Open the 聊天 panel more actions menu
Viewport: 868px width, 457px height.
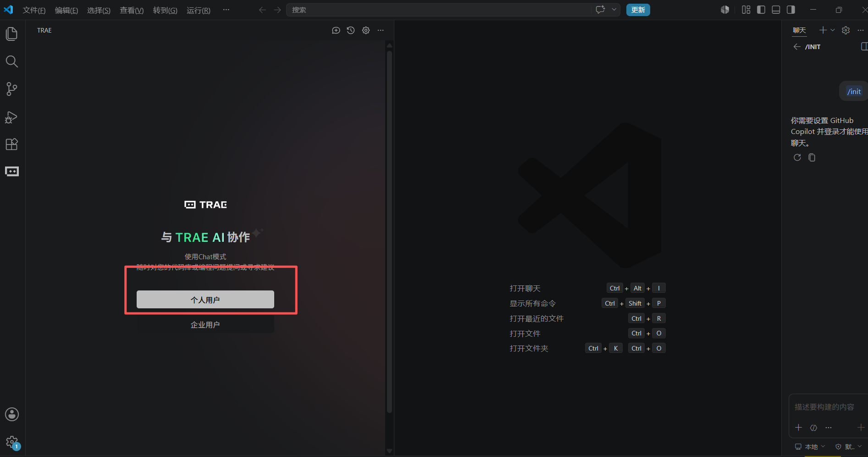tap(861, 30)
